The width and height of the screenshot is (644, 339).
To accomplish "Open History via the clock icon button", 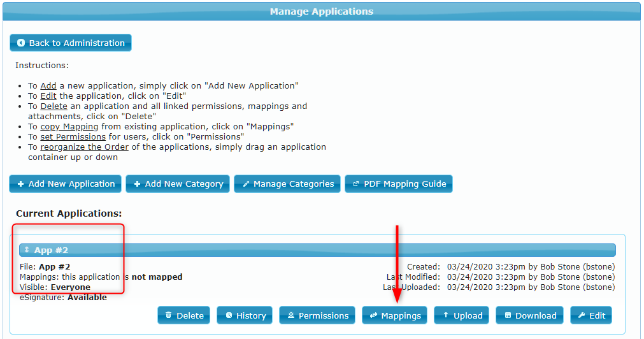I will [245, 315].
